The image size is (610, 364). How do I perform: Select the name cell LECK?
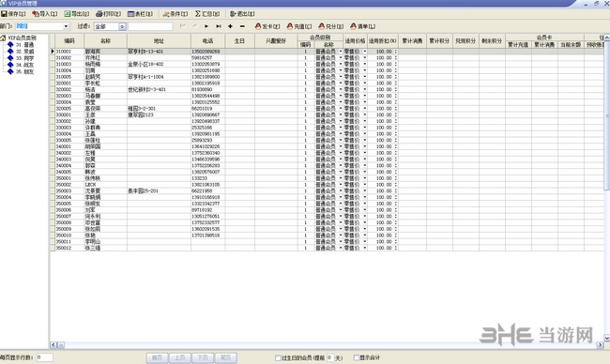coord(105,184)
